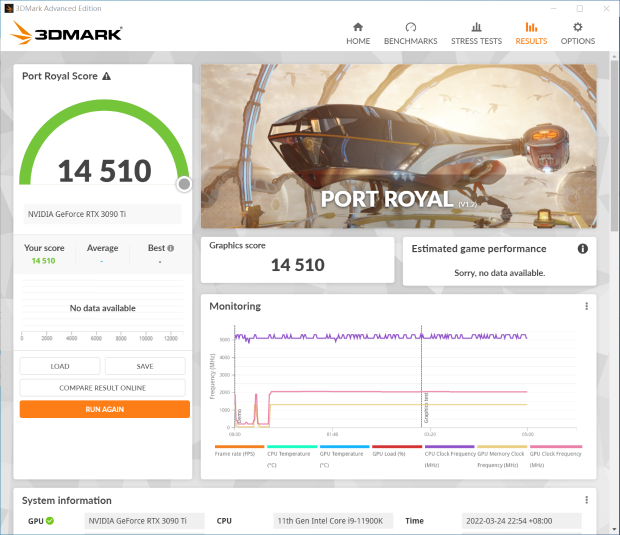
Task: Click the Demo marker in the monitoring chart
Action: 239,416
